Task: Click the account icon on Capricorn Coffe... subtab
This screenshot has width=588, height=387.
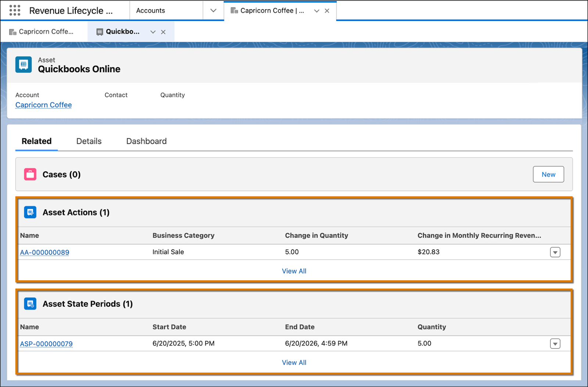Action: [13, 32]
